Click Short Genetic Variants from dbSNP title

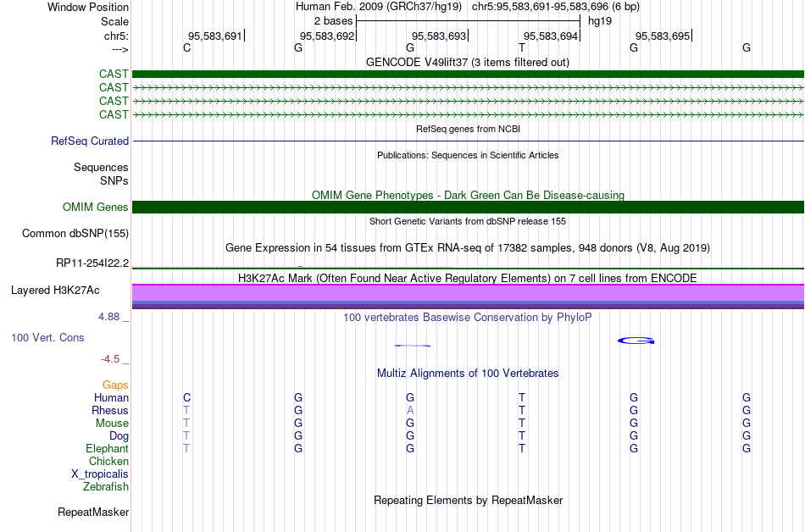[468, 221]
